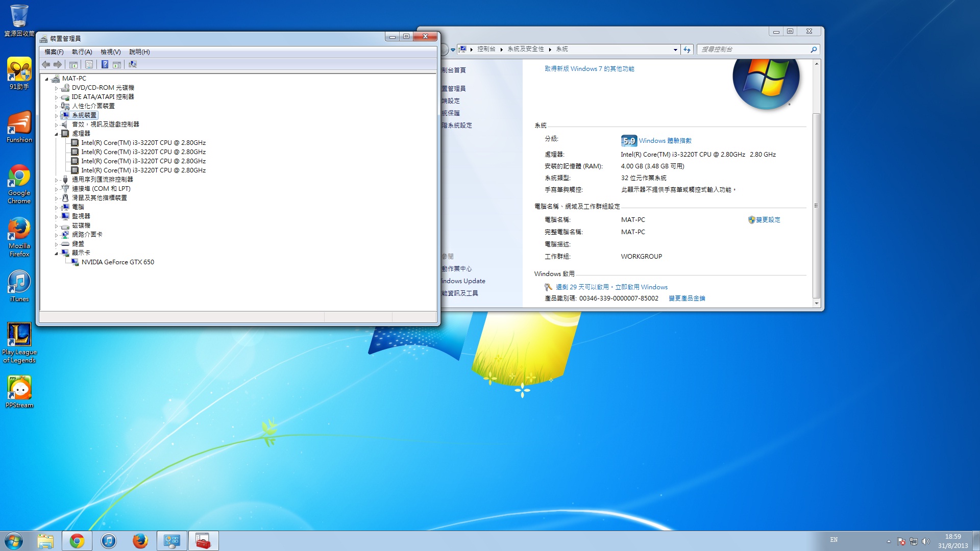Expand IDE ATA/ATAPI 控制器 node
The height and width of the screenshot is (551, 980).
pos(57,97)
